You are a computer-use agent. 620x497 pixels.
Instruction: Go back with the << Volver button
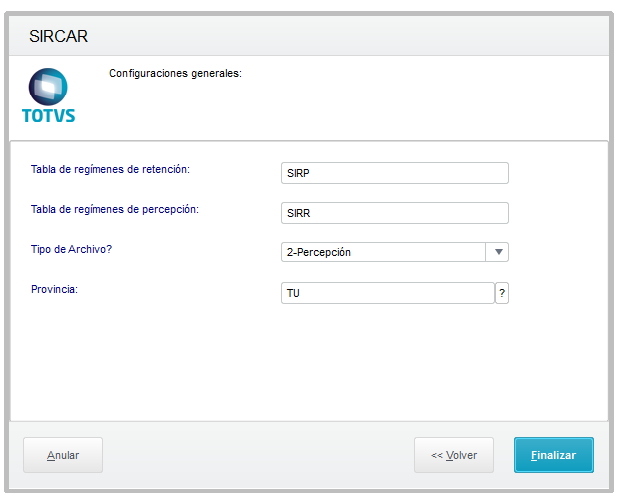pyautogui.click(x=454, y=455)
